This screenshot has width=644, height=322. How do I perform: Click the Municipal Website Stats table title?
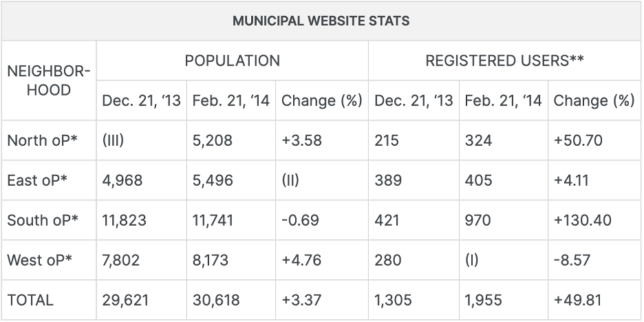321,21
